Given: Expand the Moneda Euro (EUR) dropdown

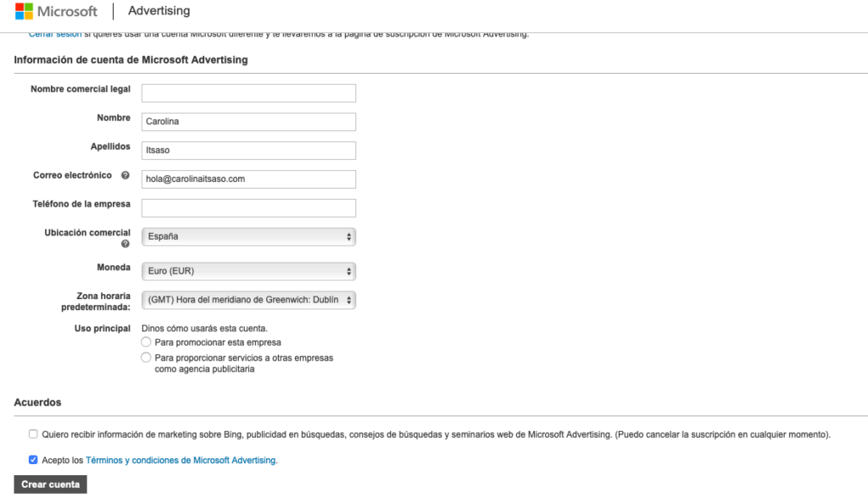Looking at the screenshot, I should pyautogui.click(x=248, y=271).
